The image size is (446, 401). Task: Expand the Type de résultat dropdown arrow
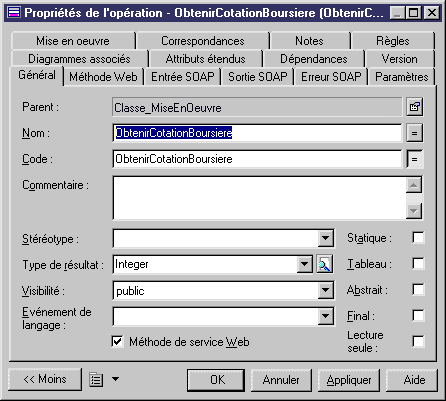tap(304, 264)
